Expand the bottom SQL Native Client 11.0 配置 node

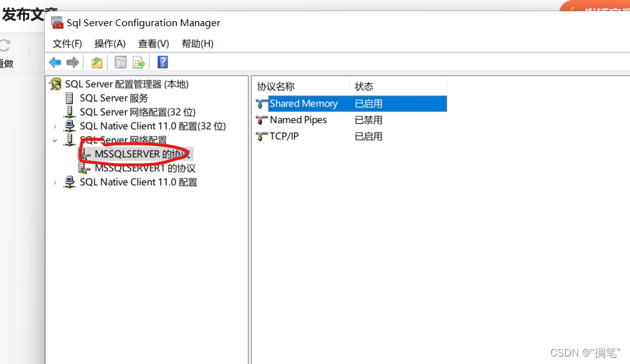tap(55, 182)
